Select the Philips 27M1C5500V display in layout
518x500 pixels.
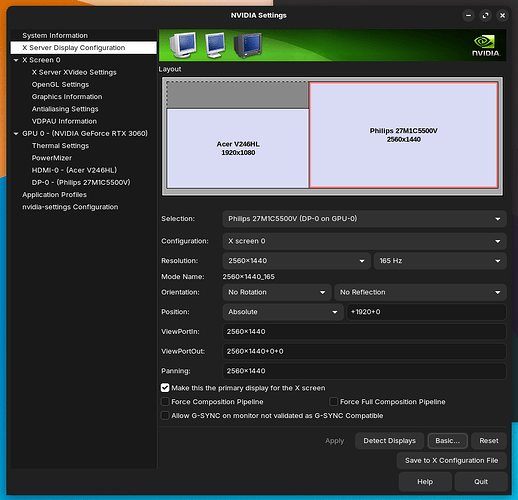tap(404, 135)
